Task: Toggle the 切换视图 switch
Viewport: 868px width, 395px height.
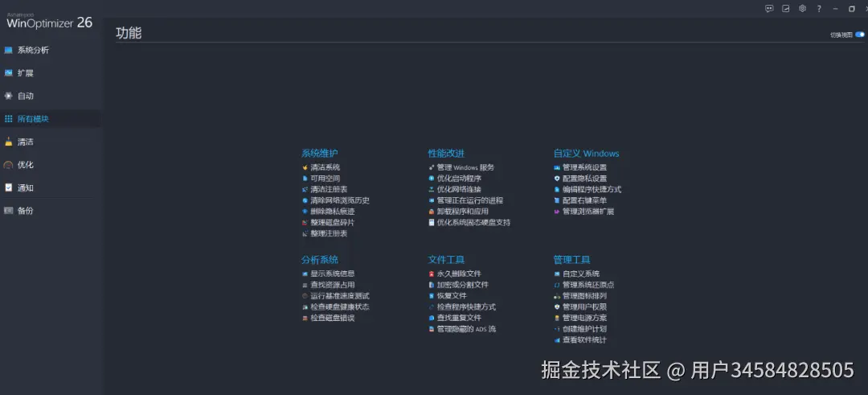Action: (859, 35)
